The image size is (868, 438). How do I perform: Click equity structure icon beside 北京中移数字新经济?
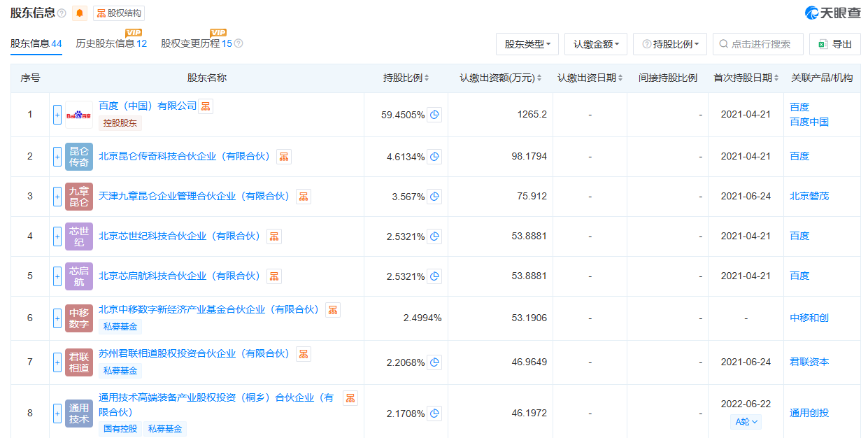click(333, 310)
